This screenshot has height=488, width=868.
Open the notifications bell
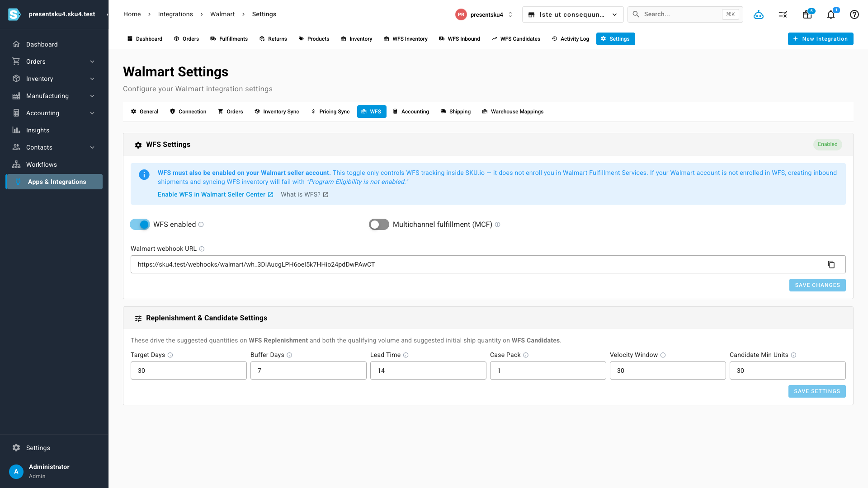831,14
